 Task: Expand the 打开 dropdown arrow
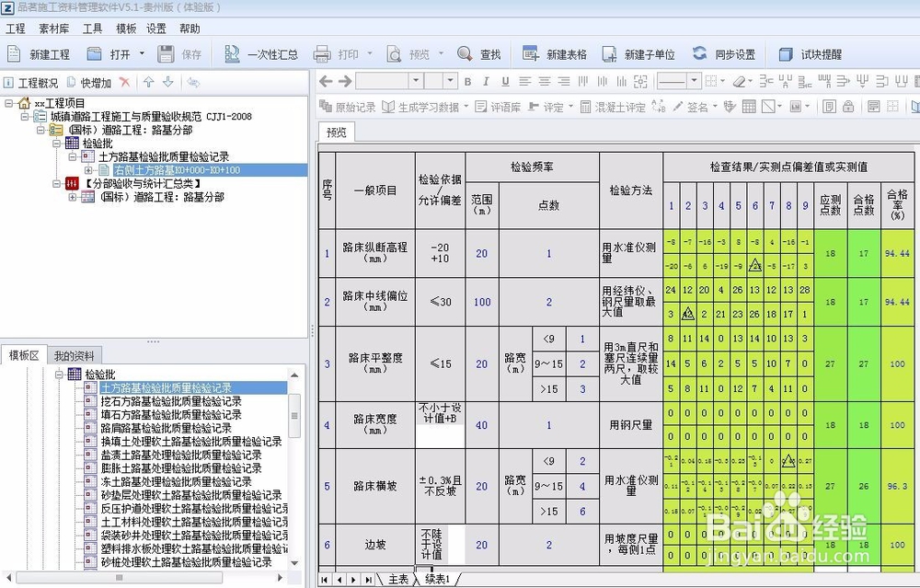click(x=142, y=54)
